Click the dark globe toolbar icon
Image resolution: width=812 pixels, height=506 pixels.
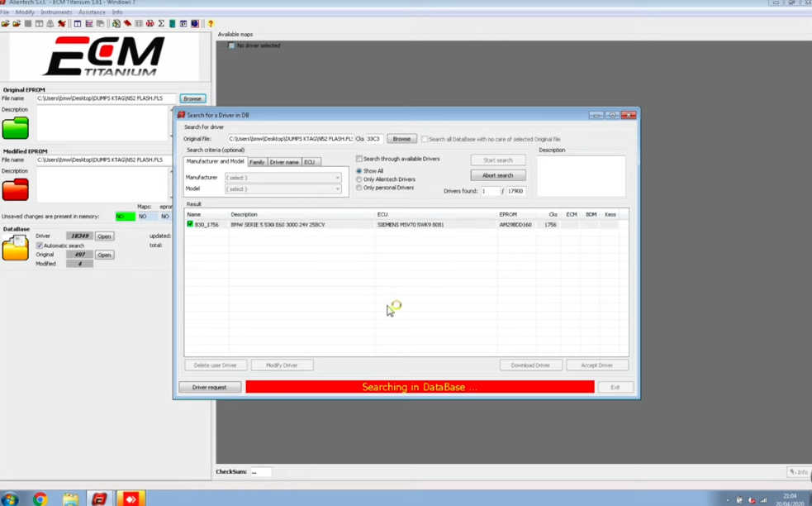[195, 24]
